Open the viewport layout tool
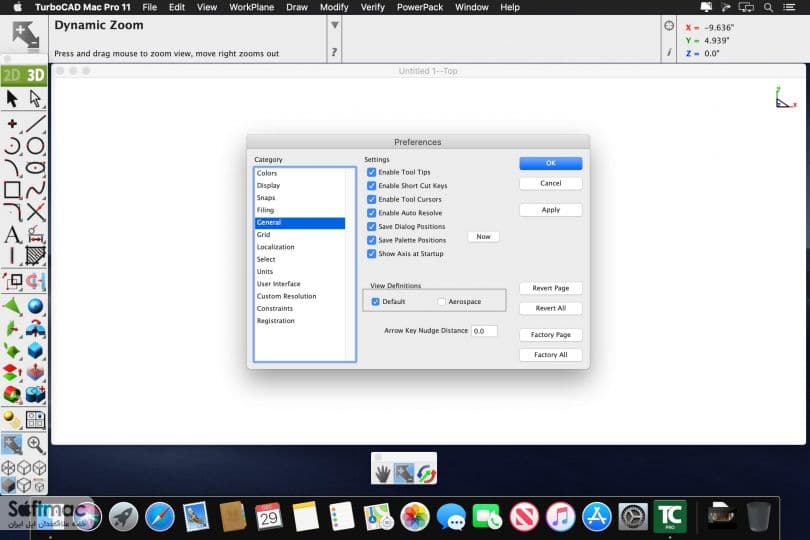This screenshot has width=810, height=540. [35, 420]
